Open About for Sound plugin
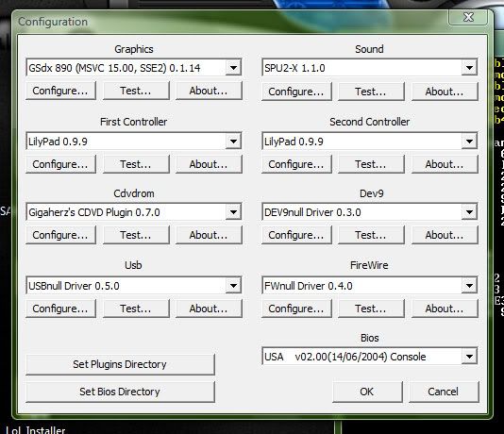 [445, 92]
